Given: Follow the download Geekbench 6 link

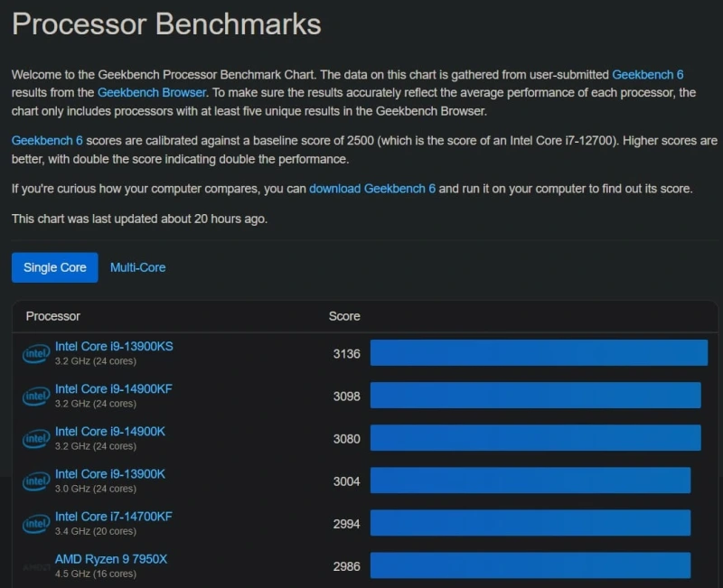Looking at the screenshot, I should click(x=372, y=189).
